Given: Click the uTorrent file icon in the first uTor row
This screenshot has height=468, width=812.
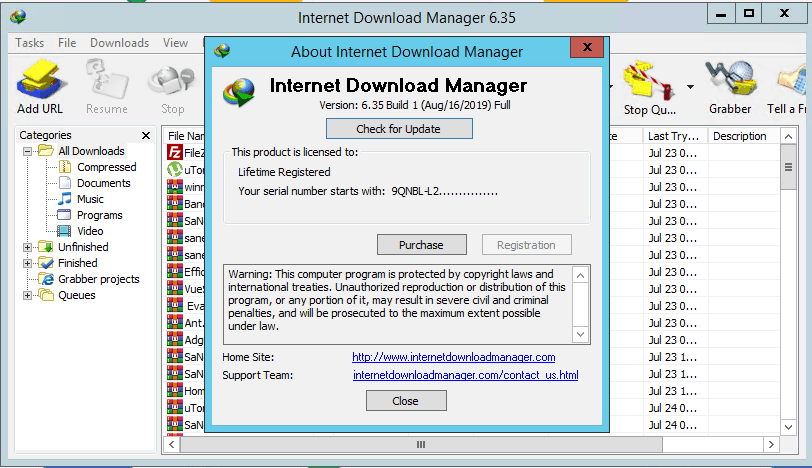Looking at the screenshot, I should point(175,169).
